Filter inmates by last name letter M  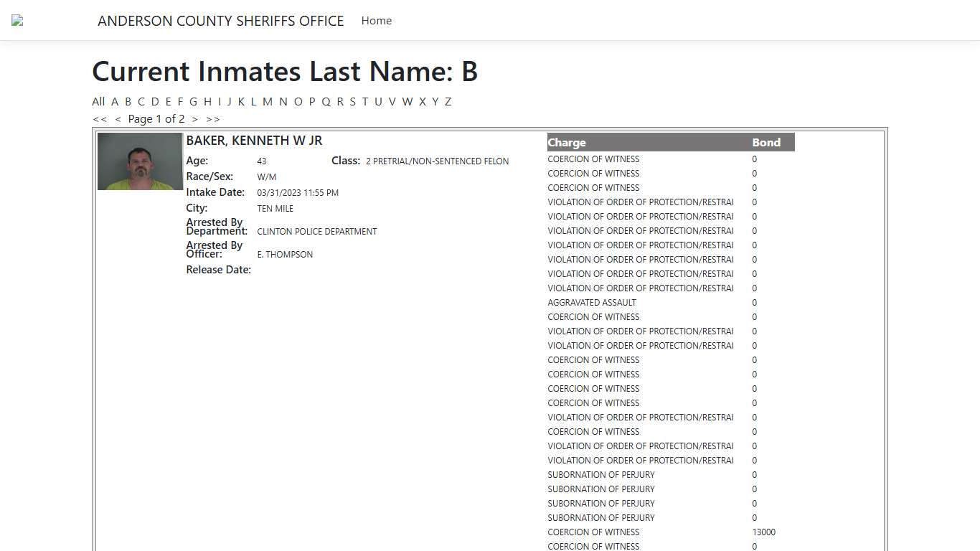pyautogui.click(x=267, y=101)
